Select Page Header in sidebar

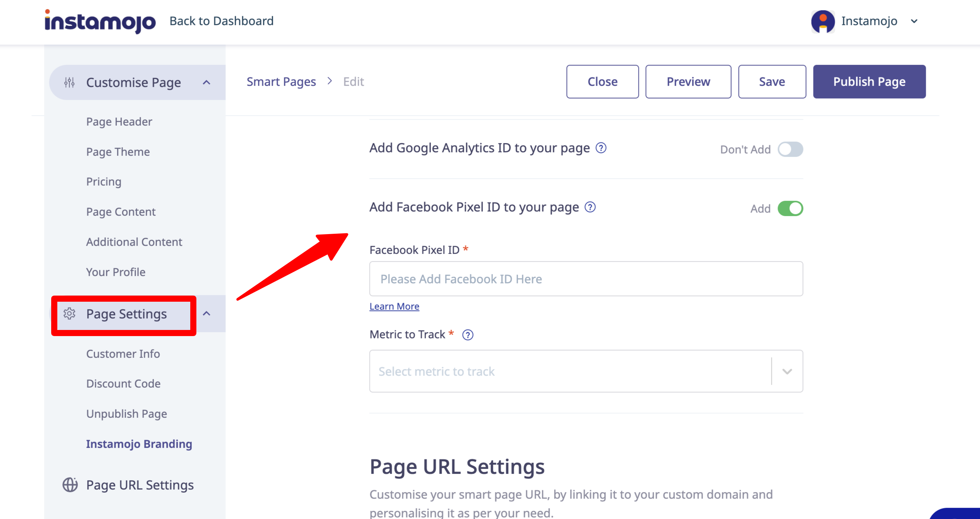coord(119,122)
